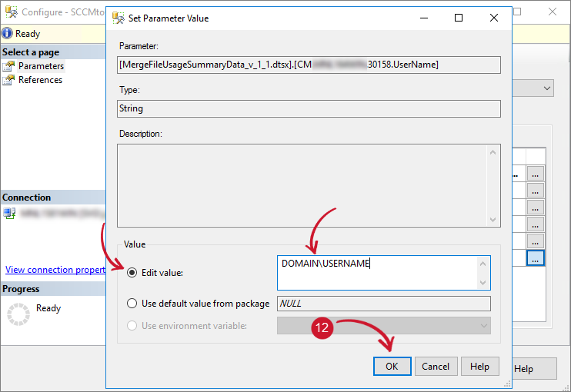The image size is (571, 392).
Task: Click Help button in Configure window
Action: click(534, 369)
